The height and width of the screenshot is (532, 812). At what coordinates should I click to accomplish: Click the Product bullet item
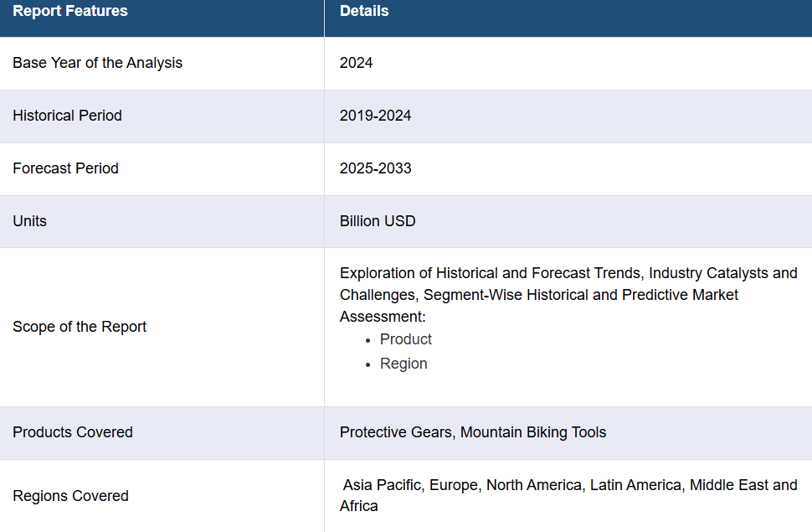click(405, 339)
